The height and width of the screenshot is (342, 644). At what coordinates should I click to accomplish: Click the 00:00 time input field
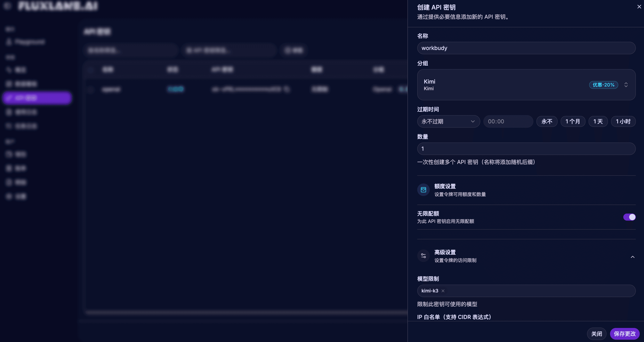[x=508, y=121]
